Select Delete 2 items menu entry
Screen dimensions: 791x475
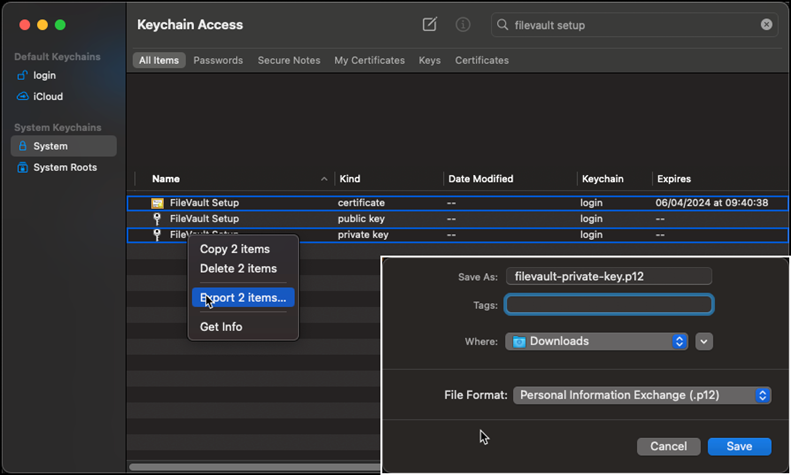(238, 268)
